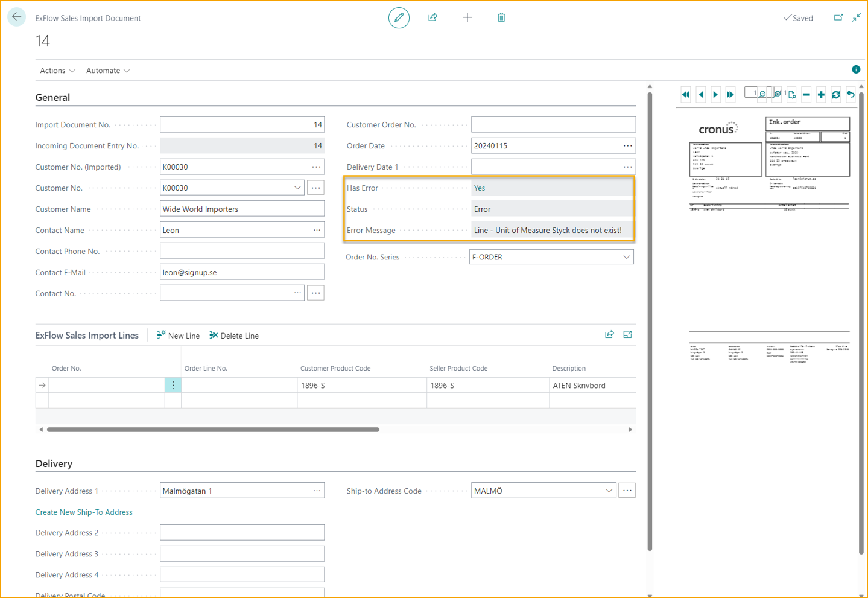Image resolution: width=868 pixels, height=598 pixels.
Task: Show row options for first import line
Action: click(173, 385)
